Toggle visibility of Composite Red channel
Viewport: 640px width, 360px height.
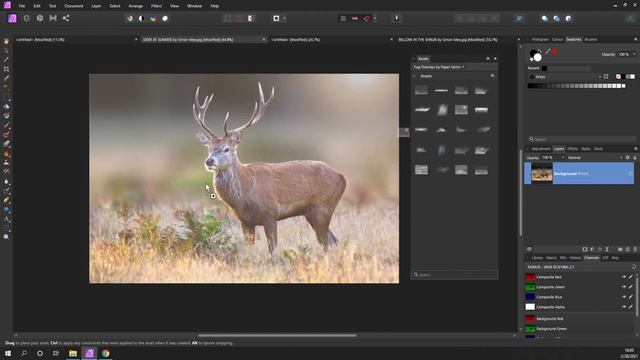coord(624,277)
